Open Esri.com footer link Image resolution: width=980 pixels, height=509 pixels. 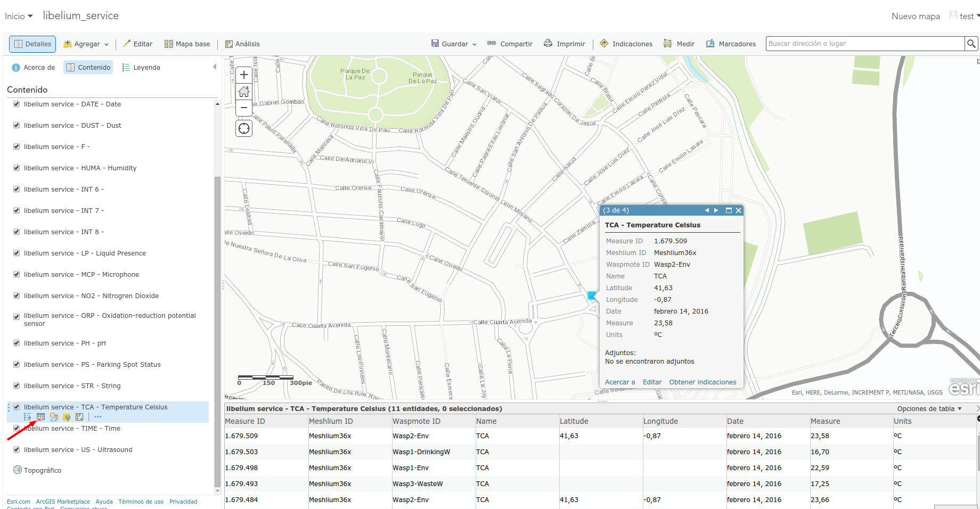[x=19, y=502]
